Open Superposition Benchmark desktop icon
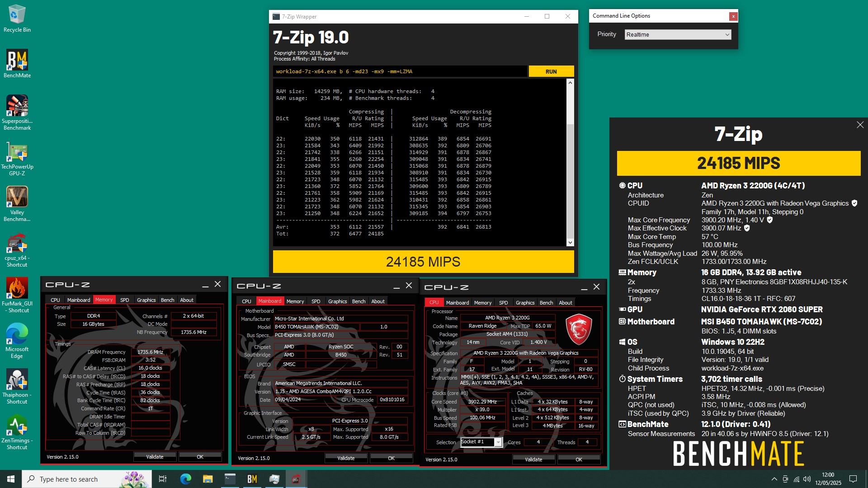868x488 pixels. point(17,113)
